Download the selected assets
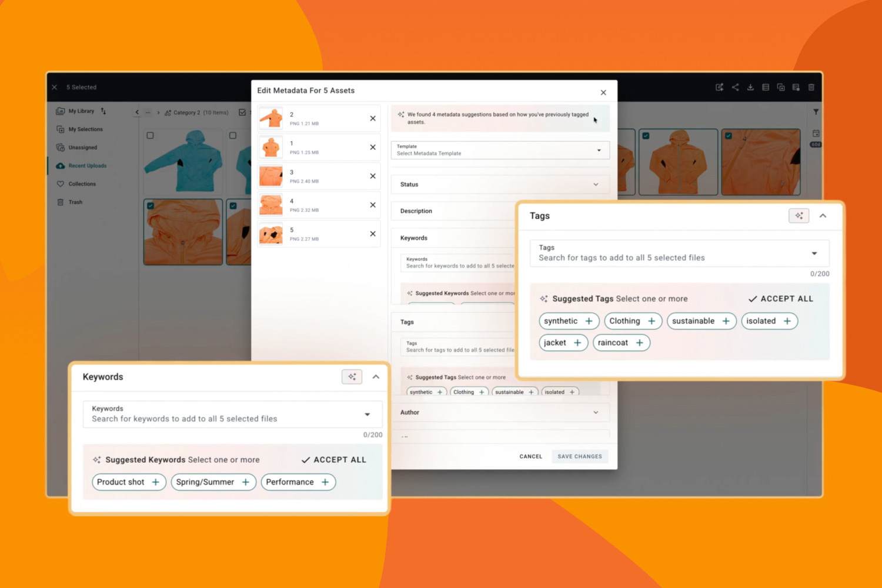 (x=750, y=87)
